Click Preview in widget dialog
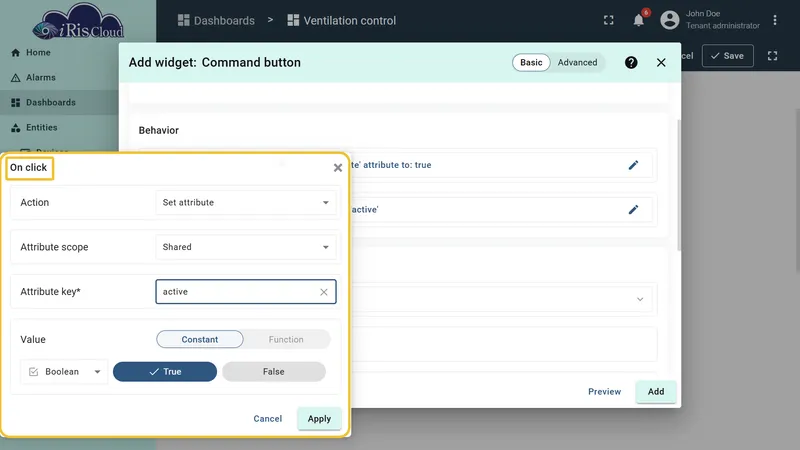Image resolution: width=800 pixels, height=450 pixels. (x=605, y=391)
